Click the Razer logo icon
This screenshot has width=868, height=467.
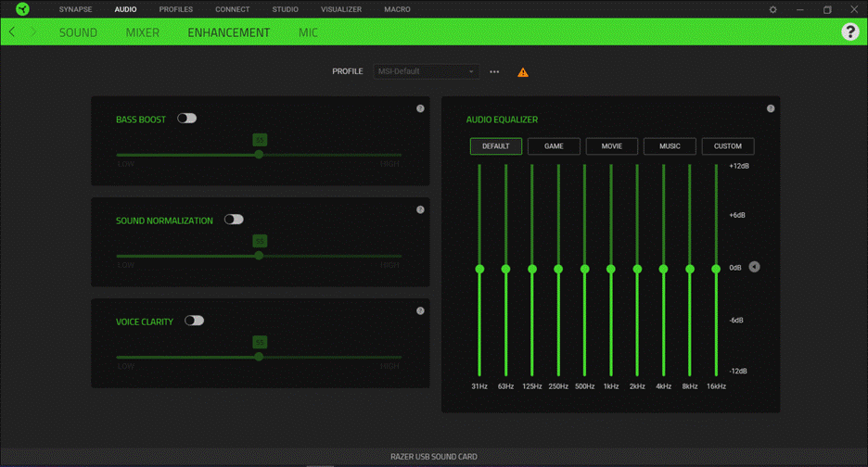22,9
